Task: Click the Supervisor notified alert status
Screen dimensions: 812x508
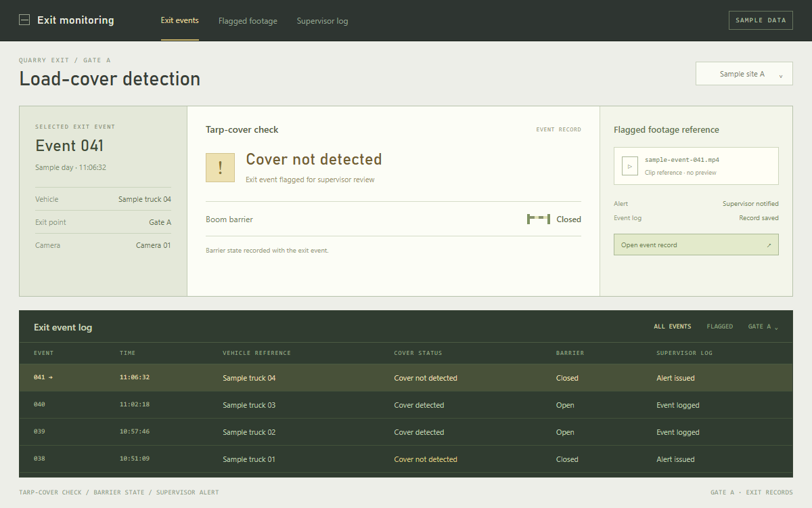Action: (x=750, y=203)
